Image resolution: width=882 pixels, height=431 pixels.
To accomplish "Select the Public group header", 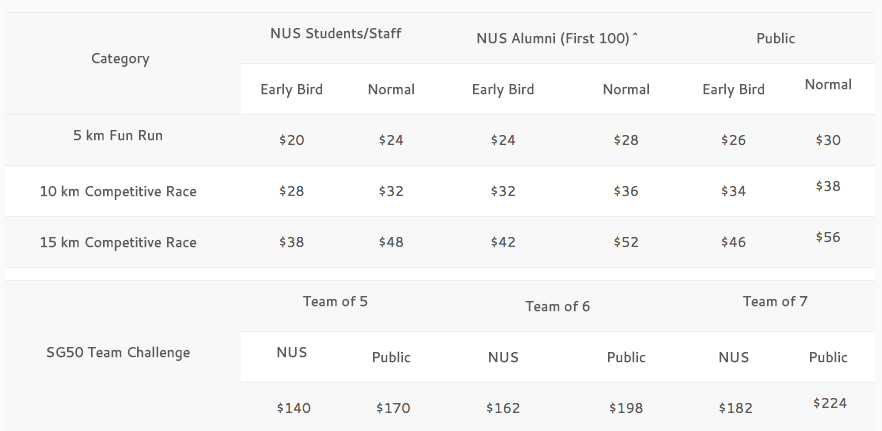I will 775,38.
